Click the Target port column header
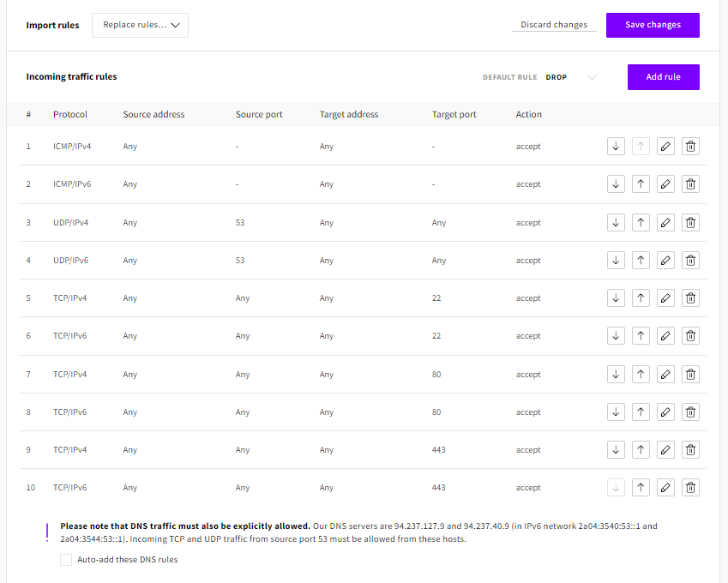The width and height of the screenshot is (728, 583). click(x=454, y=114)
